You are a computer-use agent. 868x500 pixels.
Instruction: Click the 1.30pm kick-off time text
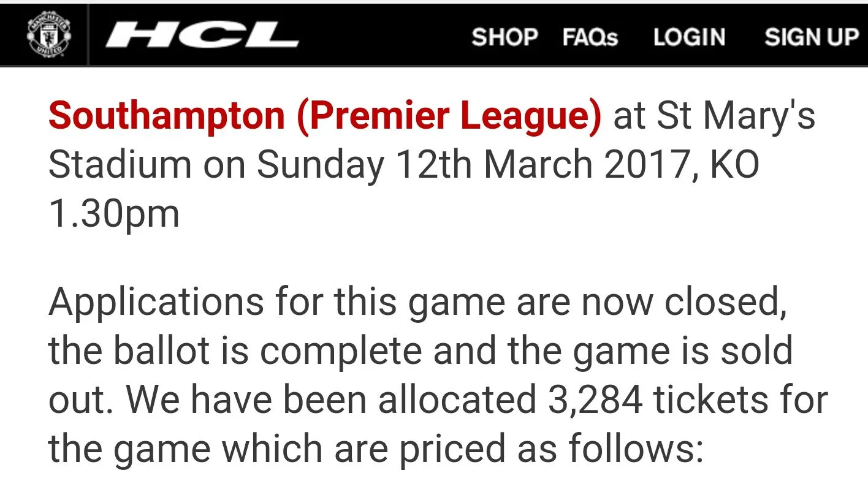tap(114, 215)
